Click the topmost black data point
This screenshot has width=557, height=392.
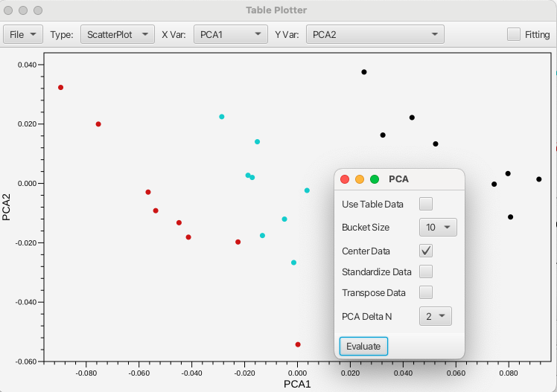point(364,72)
